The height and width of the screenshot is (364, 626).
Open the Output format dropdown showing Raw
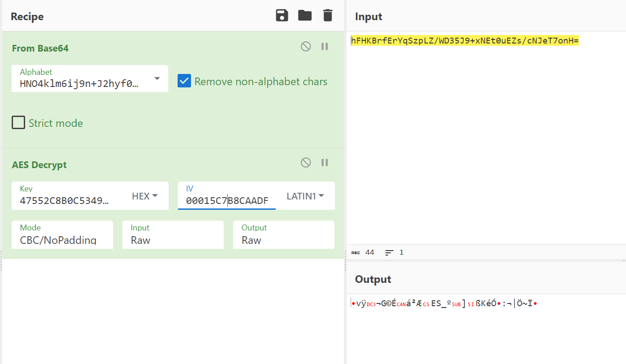click(x=284, y=234)
